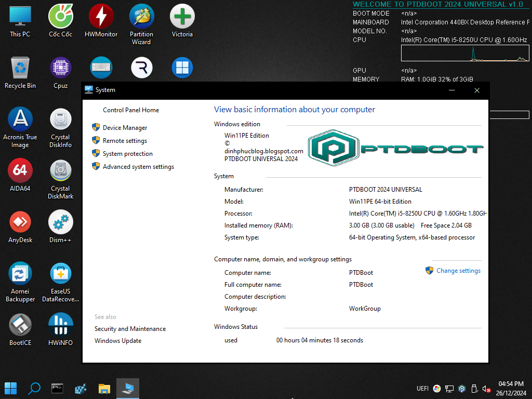Select the System window taskbar button
This screenshot has height=399, width=532.
click(128, 389)
